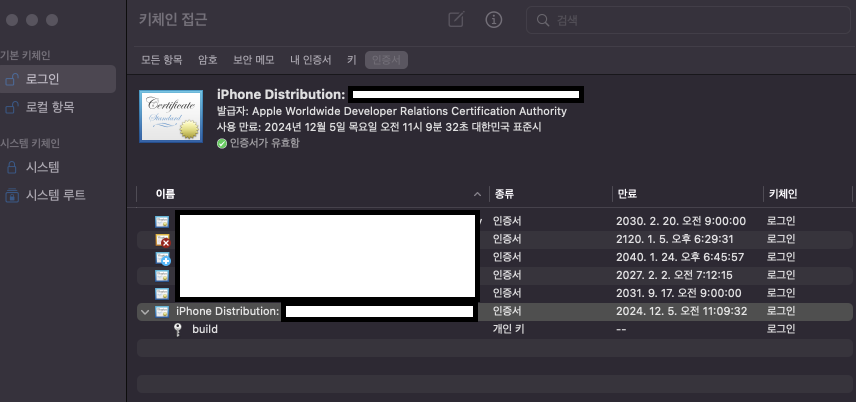Open the info button in toolbar
The height and width of the screenshot is (402, 856).
point(494,20)
